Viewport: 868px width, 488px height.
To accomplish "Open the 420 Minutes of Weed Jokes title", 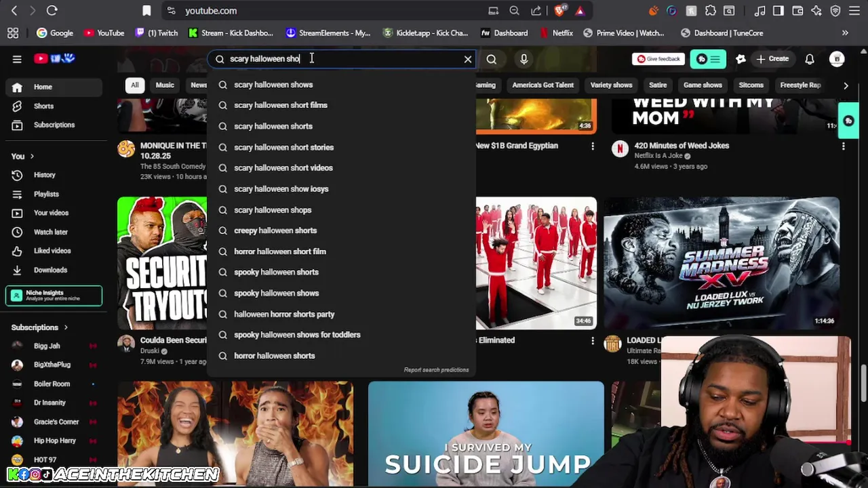I will 682,146.
